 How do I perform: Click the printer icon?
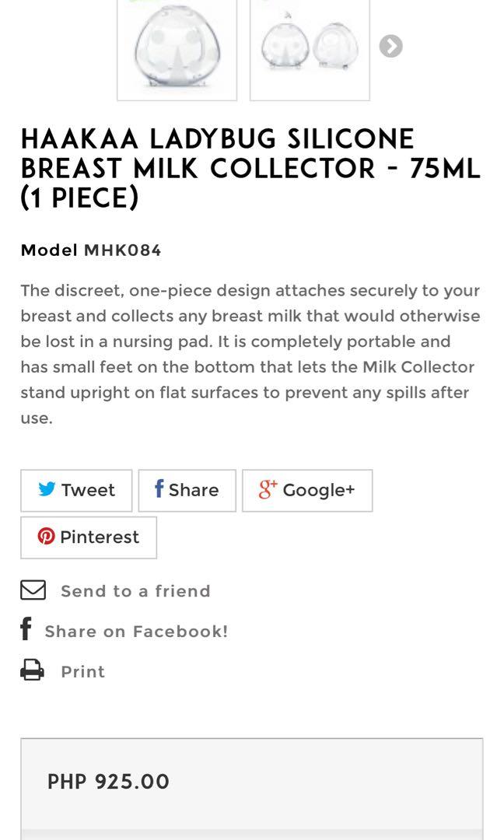[33, 670]
